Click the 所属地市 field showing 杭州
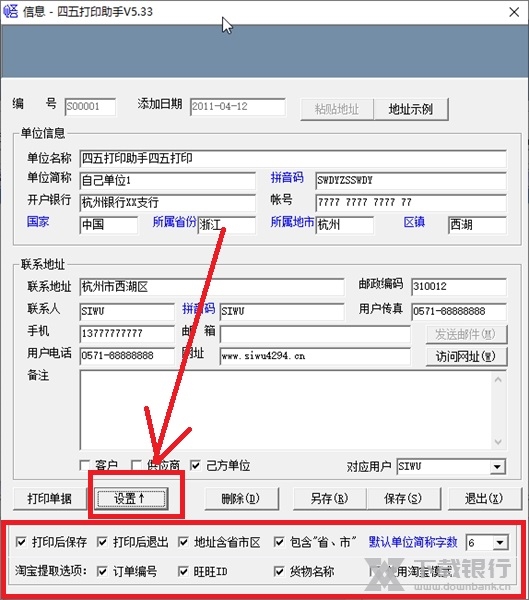 click(345, 225)
